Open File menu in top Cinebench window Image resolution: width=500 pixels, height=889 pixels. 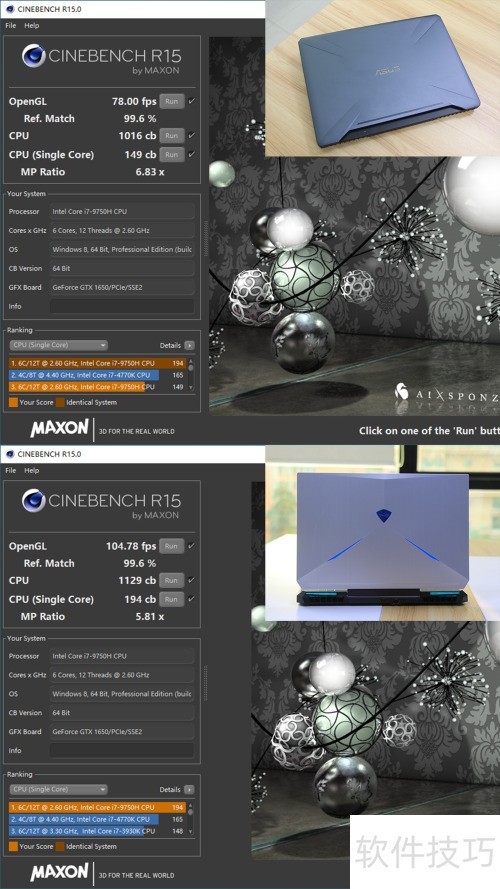coord(11,26)
